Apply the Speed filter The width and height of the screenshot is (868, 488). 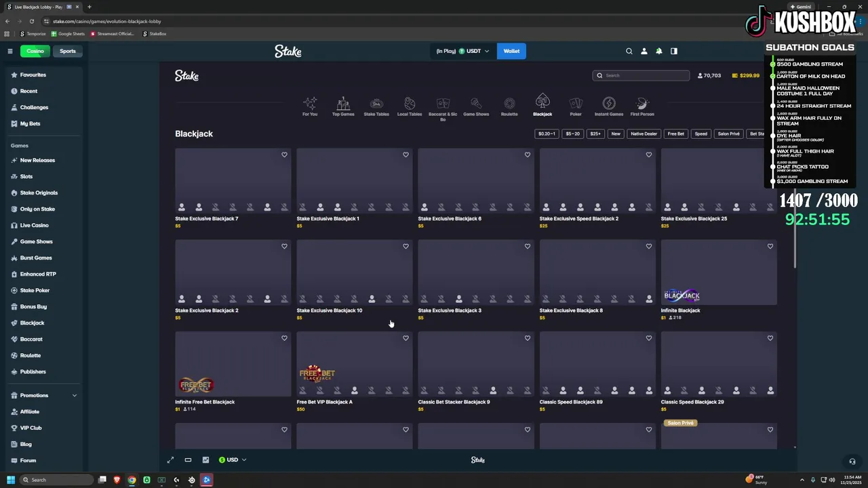click(701, 134)
